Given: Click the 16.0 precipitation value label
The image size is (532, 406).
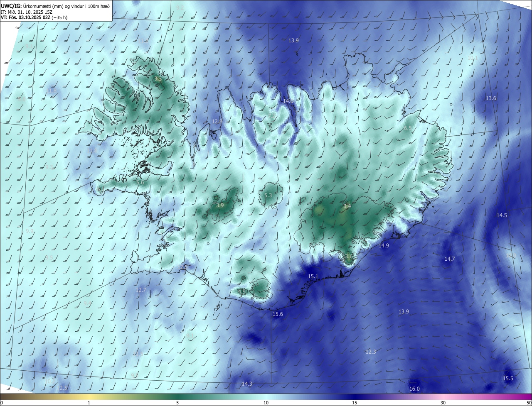Looking at the screenshot, I should (x=414, y=389).
